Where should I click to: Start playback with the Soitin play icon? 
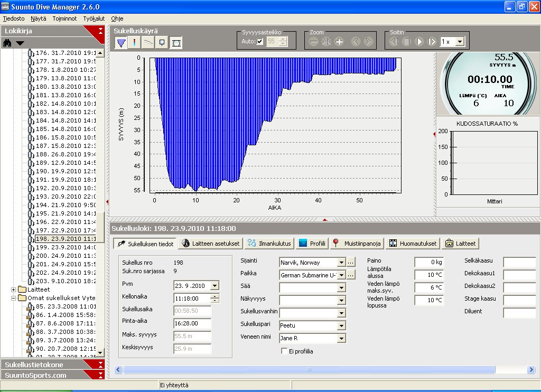pos(419,42)
